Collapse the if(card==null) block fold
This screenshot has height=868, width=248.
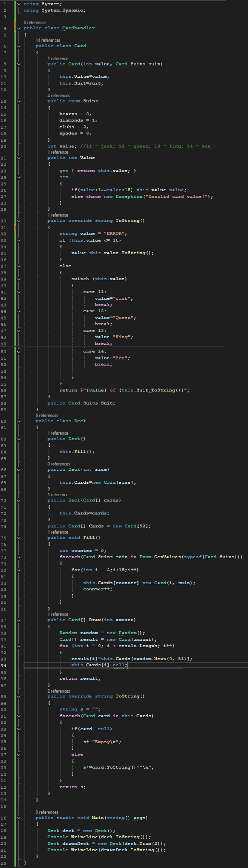pos(19,729)
